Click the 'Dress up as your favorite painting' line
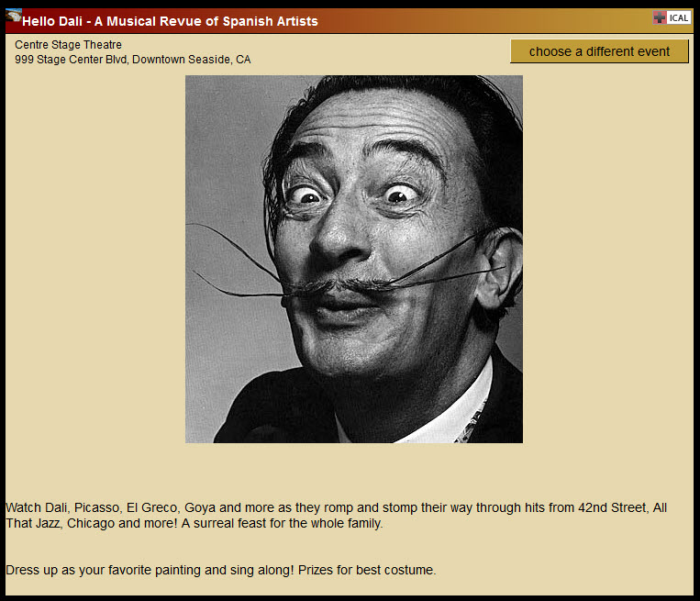 click(x=220, y=570)
